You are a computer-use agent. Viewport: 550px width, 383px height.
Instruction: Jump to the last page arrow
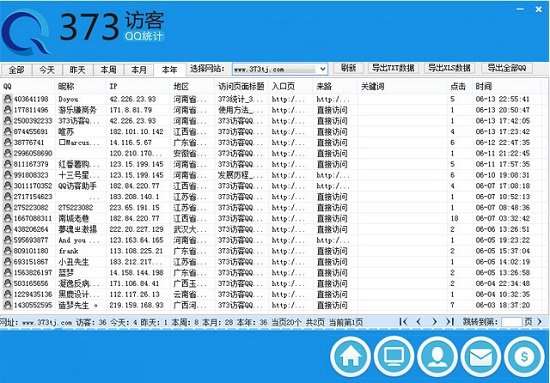tap(450, 322)
